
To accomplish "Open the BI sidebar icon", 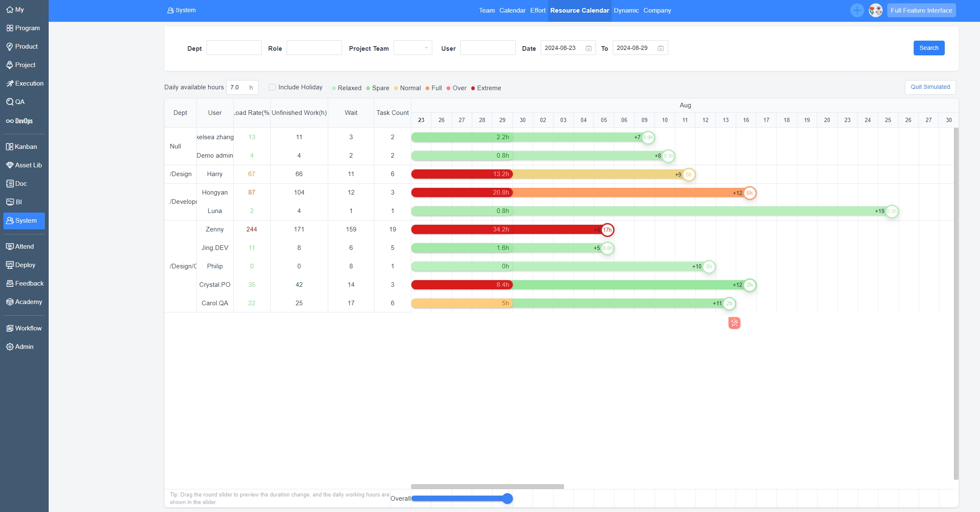I will click(10, 202).
